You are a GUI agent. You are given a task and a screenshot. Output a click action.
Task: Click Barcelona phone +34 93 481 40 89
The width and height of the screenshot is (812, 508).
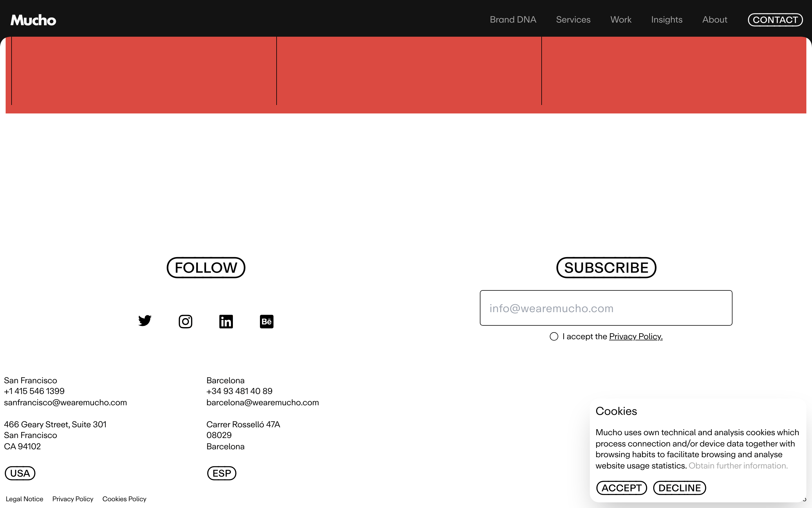point(239,391)
